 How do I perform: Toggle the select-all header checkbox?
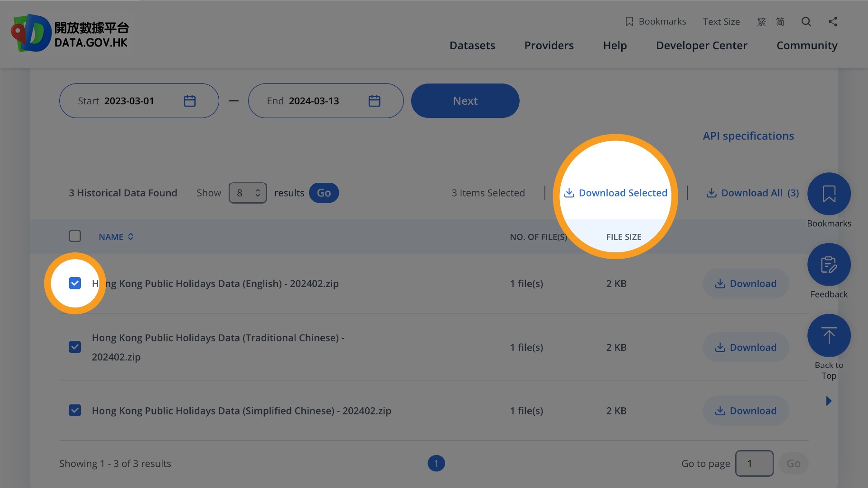(75, 236)
